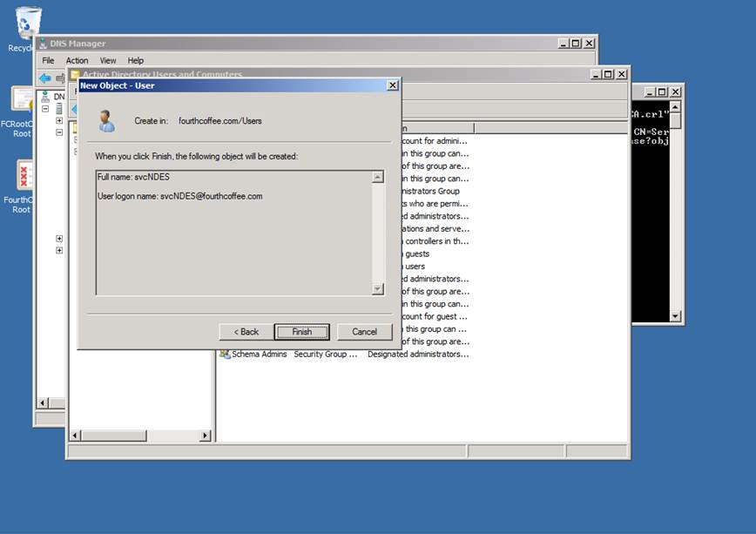Go back with the Back button
The image size is (756, 534).
tap(246, 332)
